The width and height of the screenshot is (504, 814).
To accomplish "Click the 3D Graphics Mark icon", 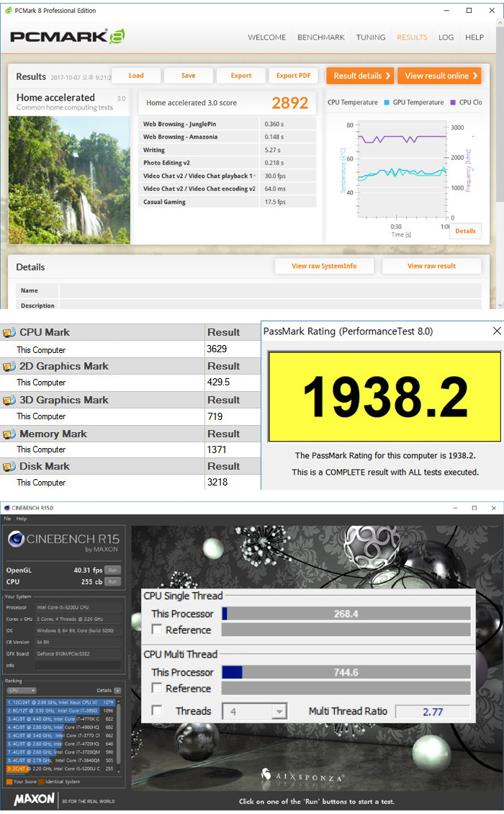I will [x=9, y=401].
